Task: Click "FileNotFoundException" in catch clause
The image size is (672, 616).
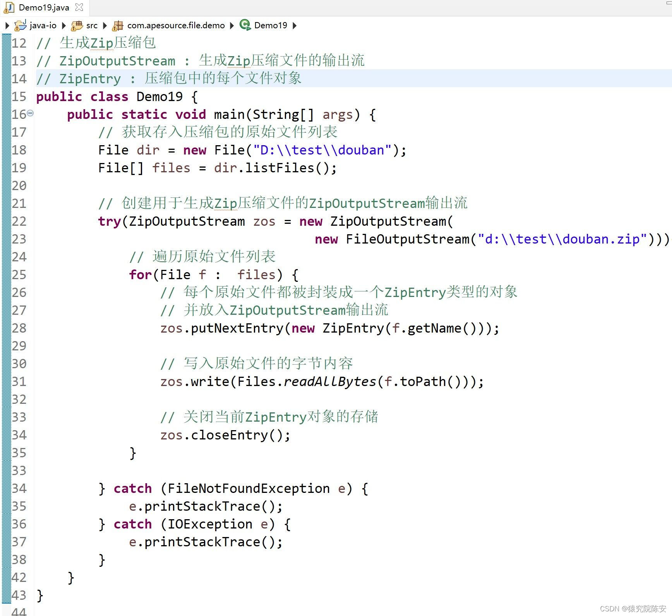Action: point(249,488)
